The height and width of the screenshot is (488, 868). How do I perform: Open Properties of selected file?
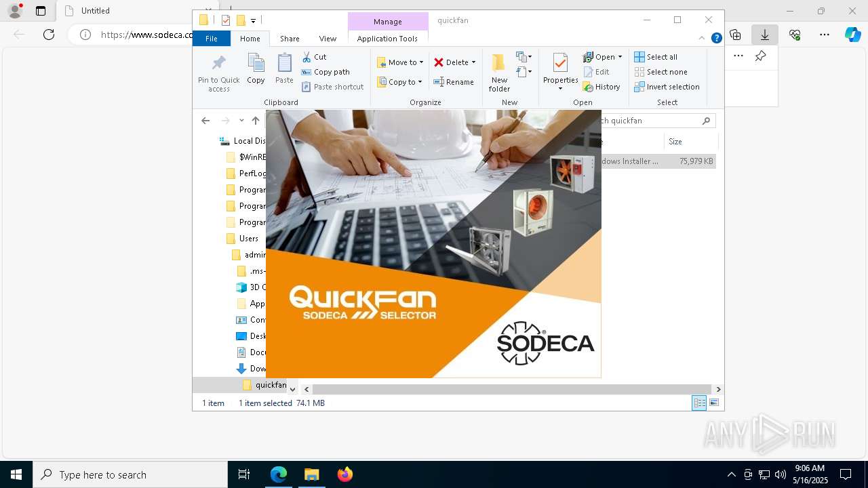tap(560, 68)
